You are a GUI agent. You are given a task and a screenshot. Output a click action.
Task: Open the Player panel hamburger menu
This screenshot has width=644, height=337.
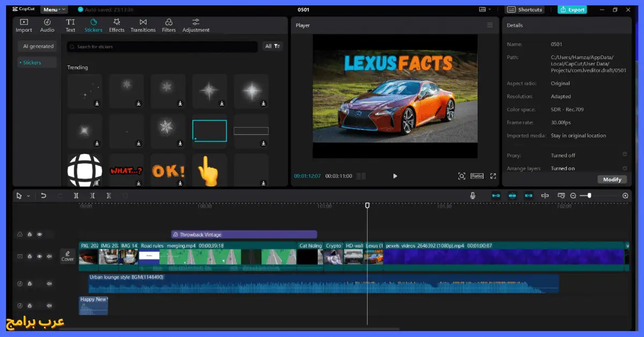(x=489, y=25)
